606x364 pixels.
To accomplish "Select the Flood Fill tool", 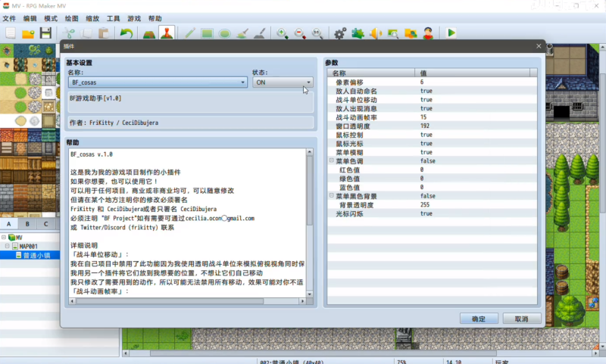I will [x=242, y=33].
